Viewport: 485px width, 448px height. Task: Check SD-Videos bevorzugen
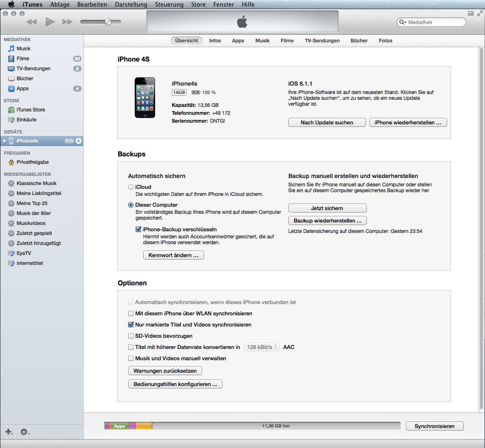pos(131,336)
